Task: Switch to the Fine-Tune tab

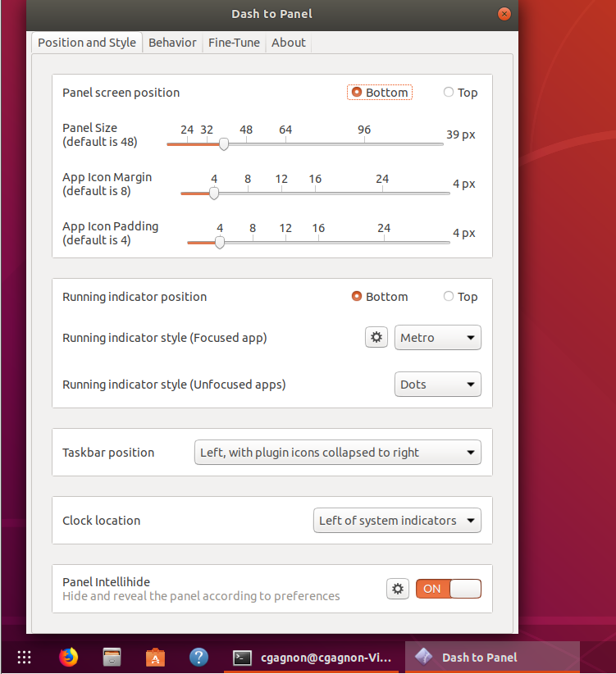Action: pyautogui.click(x=234, y=43)
